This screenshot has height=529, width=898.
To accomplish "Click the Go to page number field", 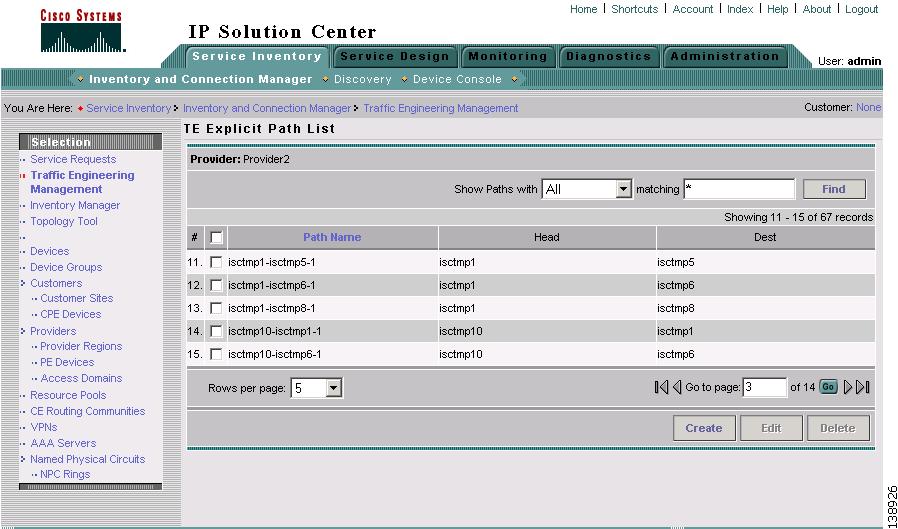I will 765,388.
